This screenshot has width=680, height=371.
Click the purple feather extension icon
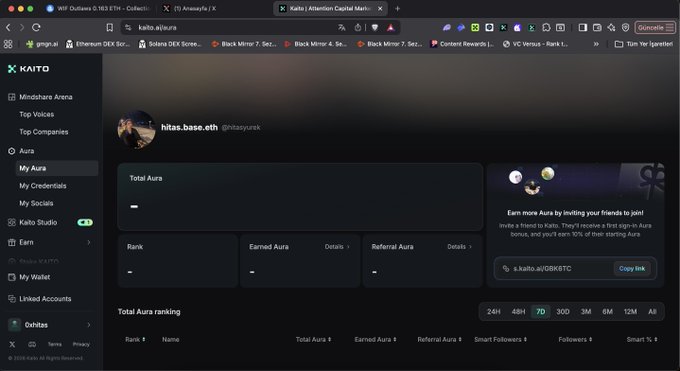(447, 27)
